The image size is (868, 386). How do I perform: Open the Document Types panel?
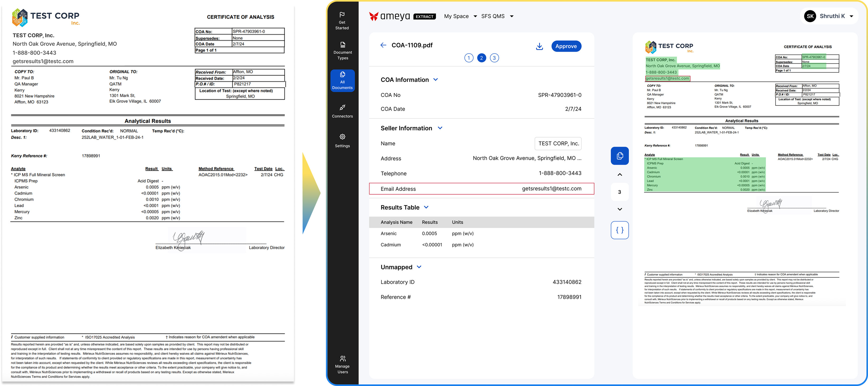click(342, 50)
